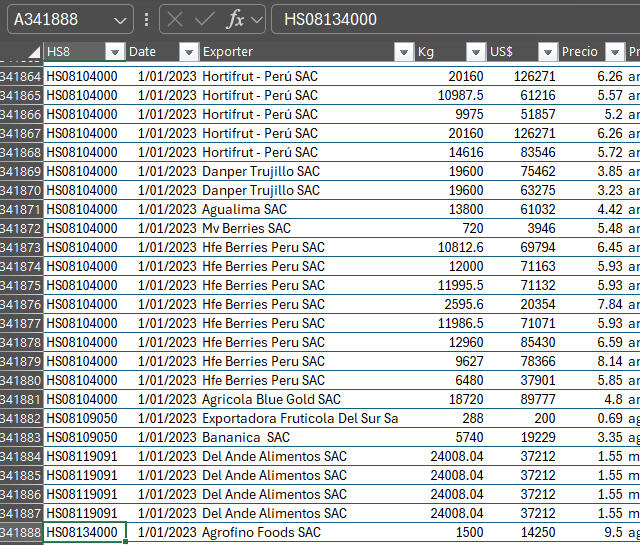
Task: Select the Exporter header cell
Action: [307, 52]
